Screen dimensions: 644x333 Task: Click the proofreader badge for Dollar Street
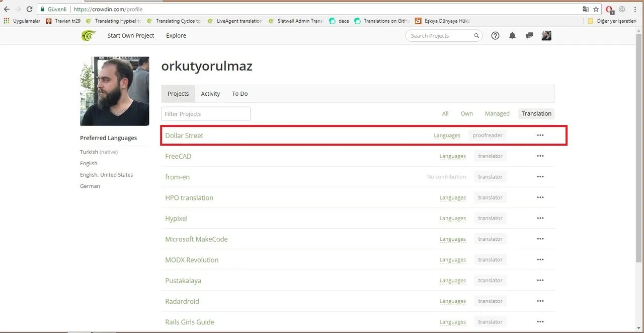pyautogui.click(x=488, y=136)
